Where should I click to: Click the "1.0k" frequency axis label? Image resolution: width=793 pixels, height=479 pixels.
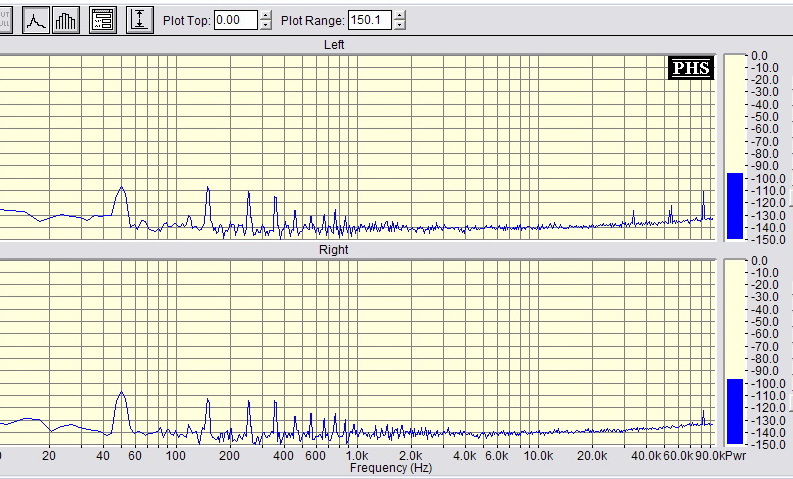point(357,456)
